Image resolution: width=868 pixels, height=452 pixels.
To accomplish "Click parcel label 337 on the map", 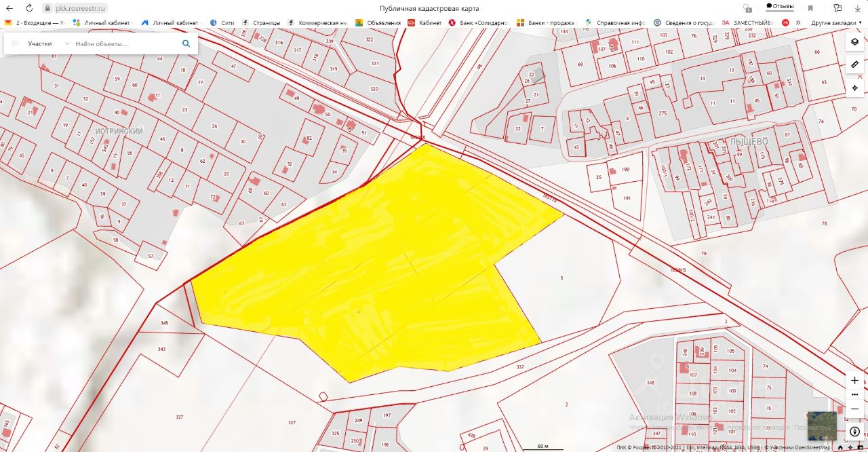I will click(x=520, y=366).
